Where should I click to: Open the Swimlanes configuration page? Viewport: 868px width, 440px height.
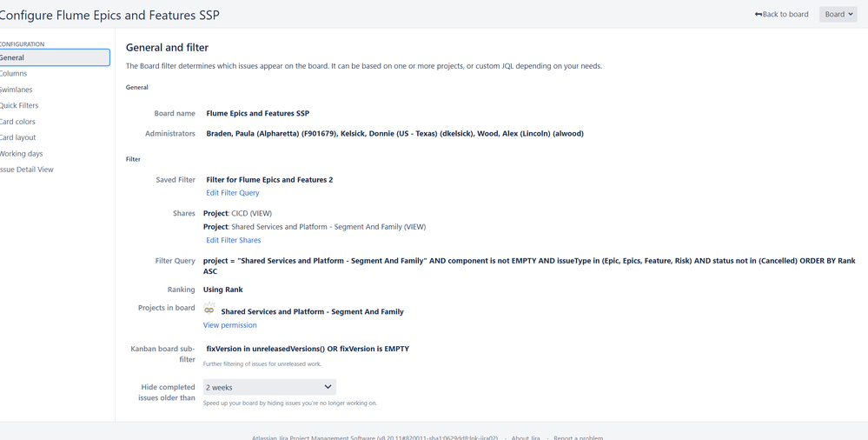(x=16, y=90)
